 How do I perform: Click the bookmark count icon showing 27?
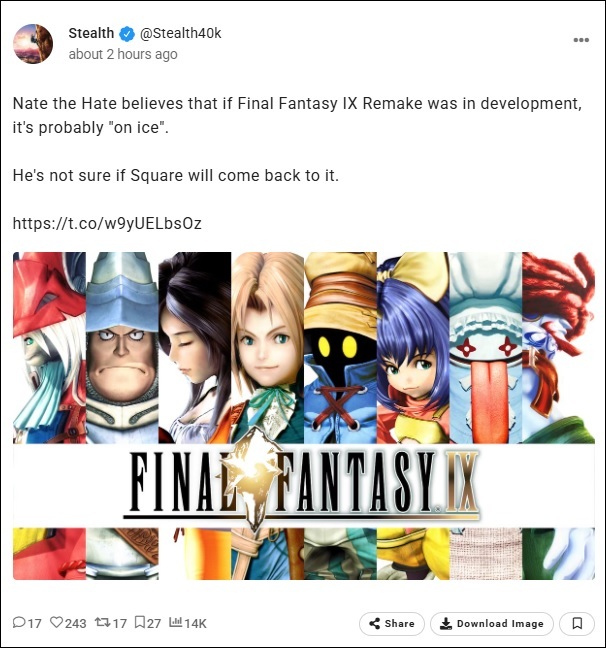[x=140, y=622]
